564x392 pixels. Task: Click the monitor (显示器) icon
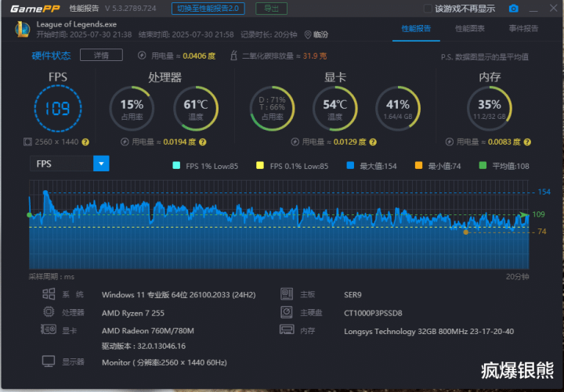coord(49,361)
